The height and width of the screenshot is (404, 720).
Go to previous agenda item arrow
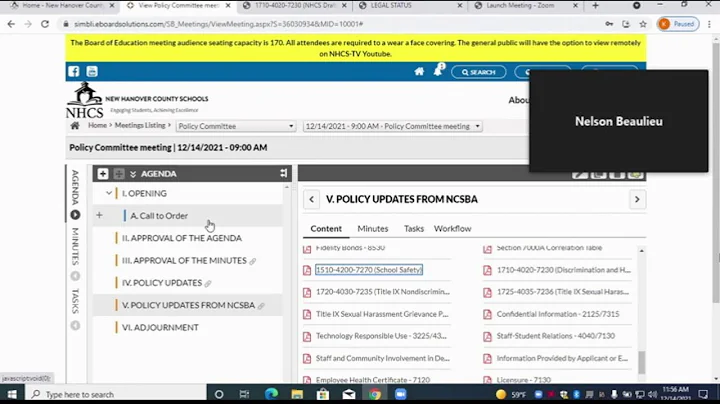coord(311,199)
